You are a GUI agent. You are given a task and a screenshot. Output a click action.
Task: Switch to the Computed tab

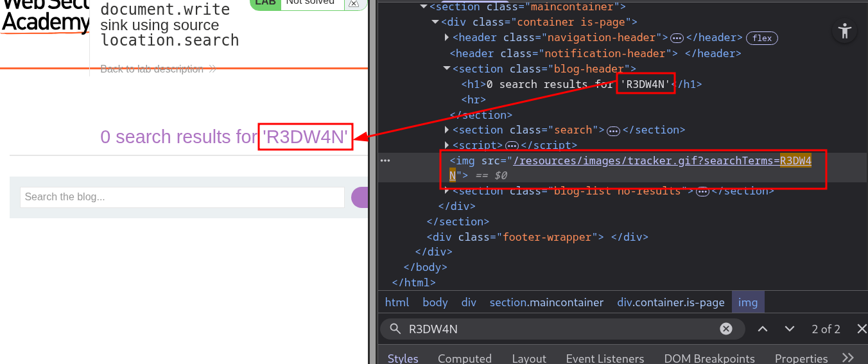pyautogui.click(x=464, y=358)
